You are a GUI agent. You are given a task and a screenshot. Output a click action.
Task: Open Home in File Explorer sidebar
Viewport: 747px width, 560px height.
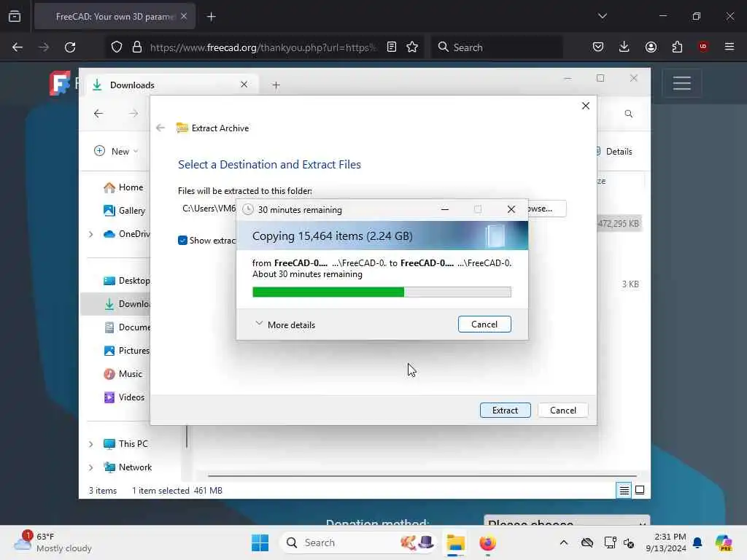pyautogui.click(x=123, y=187)
